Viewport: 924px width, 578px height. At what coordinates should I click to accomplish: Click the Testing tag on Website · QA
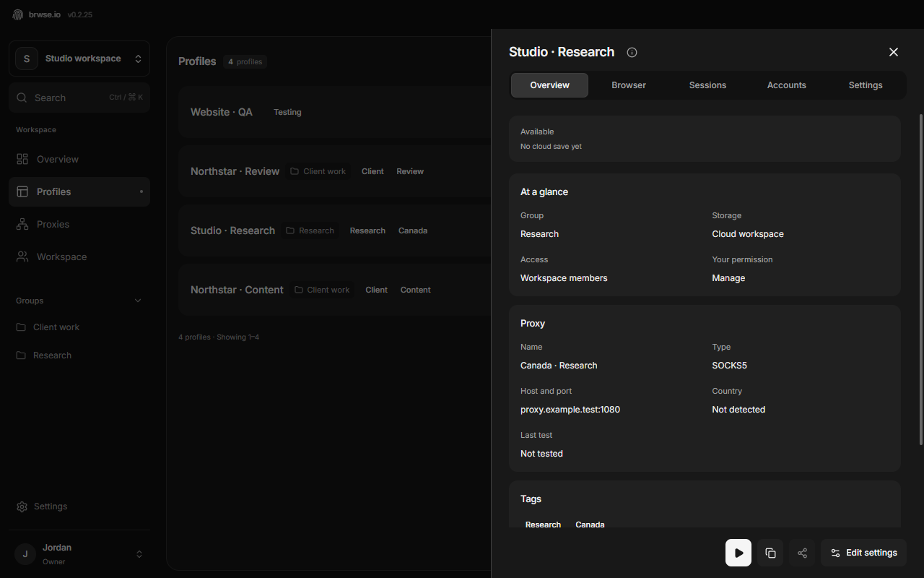pyautogui.click(x=287, y=112)
